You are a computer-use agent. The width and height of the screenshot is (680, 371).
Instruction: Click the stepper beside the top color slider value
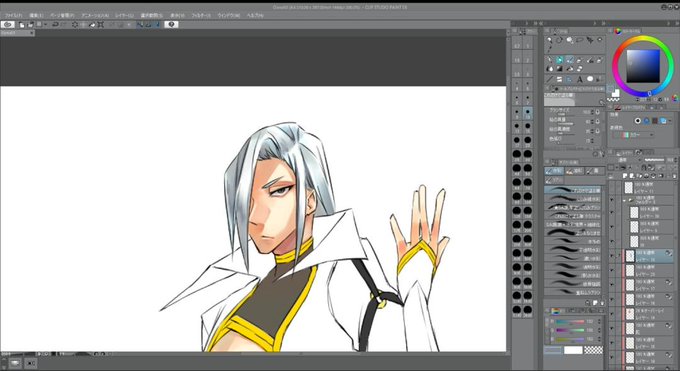[x=599, y=322]
